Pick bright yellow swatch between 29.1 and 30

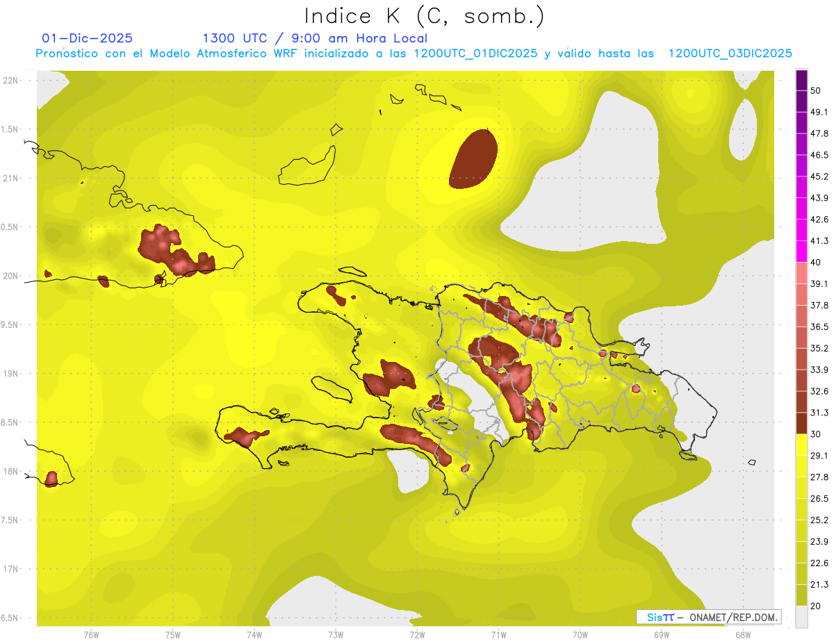pyautogui.click(x=801, y=445)
